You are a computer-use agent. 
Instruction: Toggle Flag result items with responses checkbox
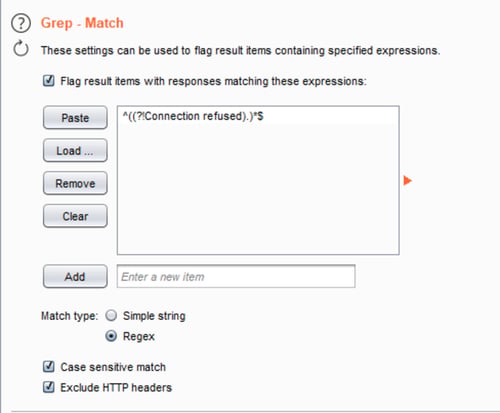49,81
